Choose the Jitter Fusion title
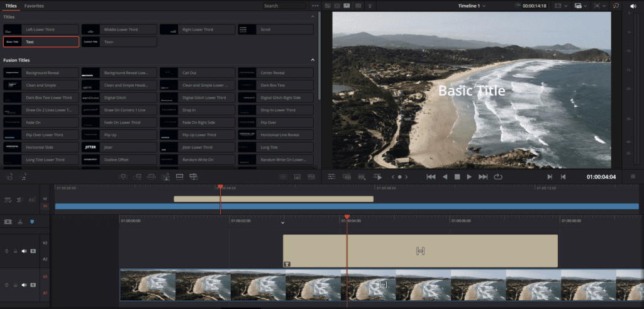Screen dimensions: 644x309 119,147
